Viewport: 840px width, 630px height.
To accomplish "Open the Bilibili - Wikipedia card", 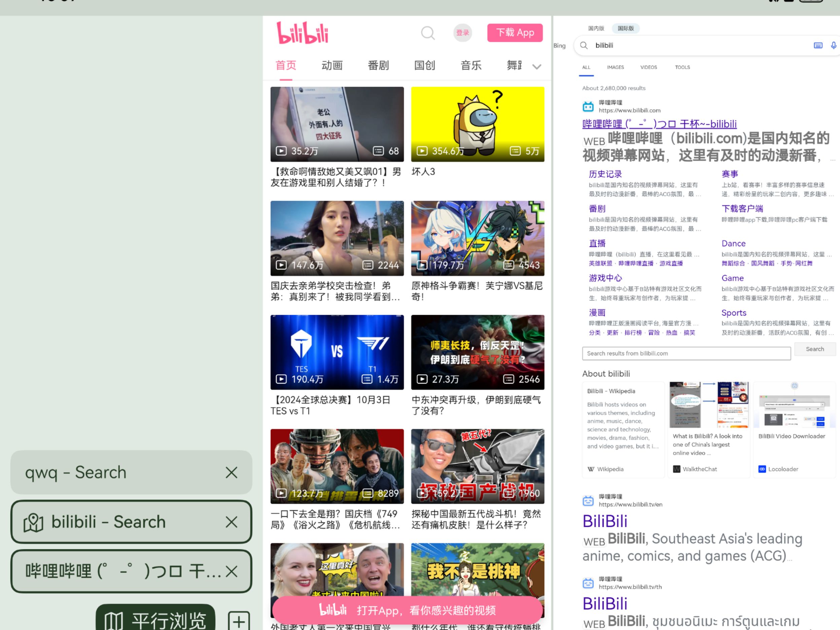I will 623,429.
